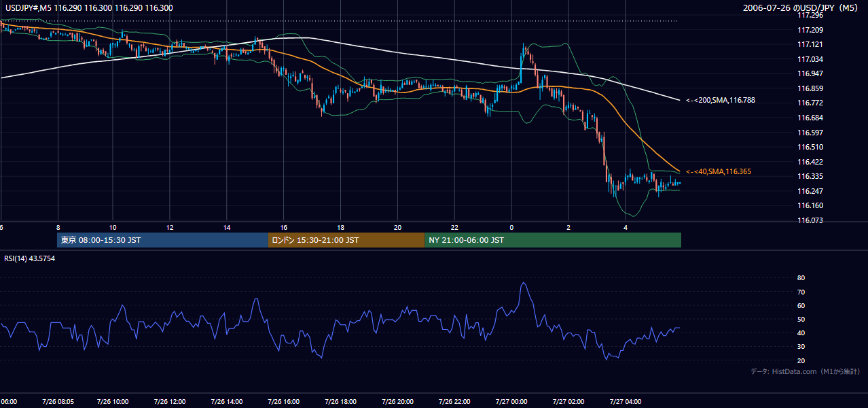Screen dimensions: 868x408
Task: Click price axis value 116.160
Action: coord(811,205)
